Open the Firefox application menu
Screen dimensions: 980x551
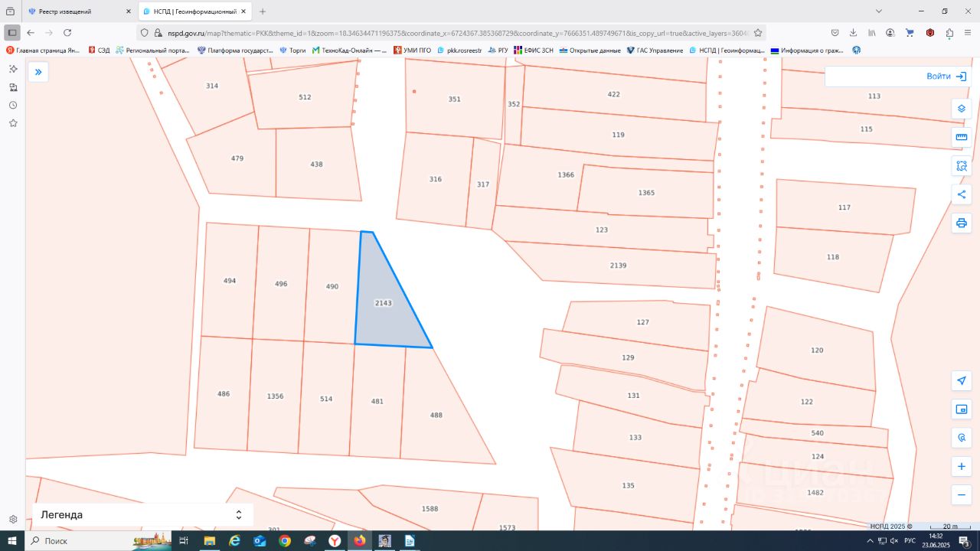coord(968,33)
